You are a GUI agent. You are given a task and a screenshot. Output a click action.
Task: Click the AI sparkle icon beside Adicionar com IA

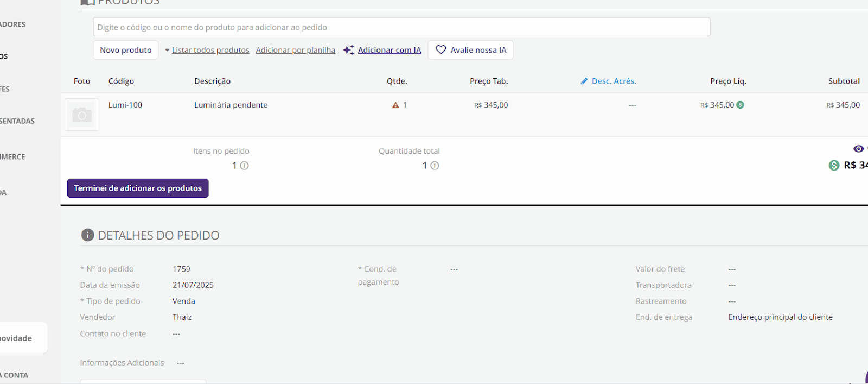pyautogui.click(x=348, y=50)
